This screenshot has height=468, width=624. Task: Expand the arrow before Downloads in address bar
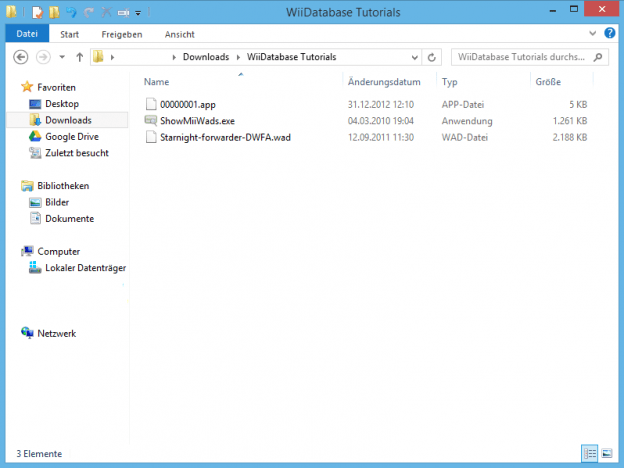click(174, 57)
